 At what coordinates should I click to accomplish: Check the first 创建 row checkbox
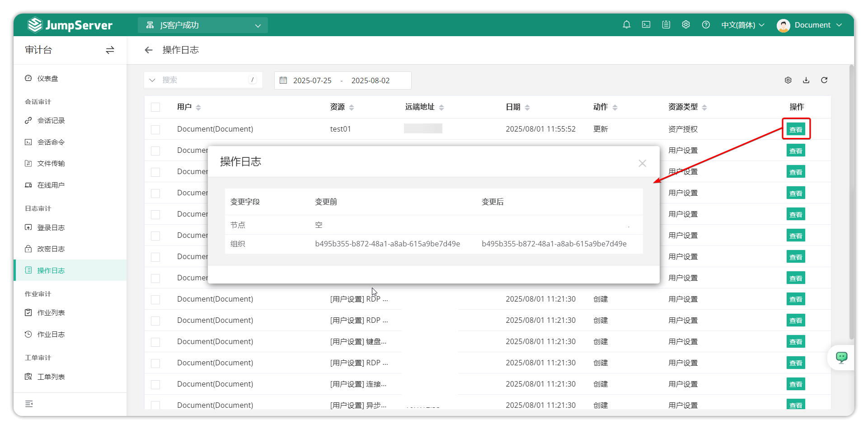[155, 299]
